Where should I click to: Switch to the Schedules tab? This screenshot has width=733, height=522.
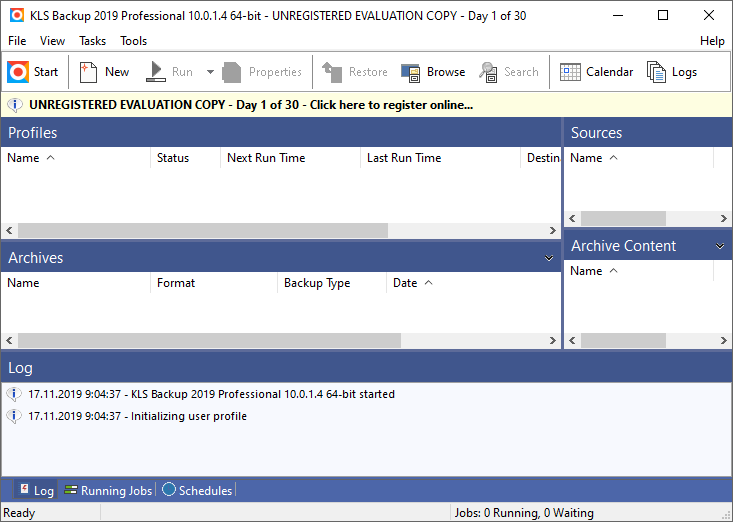(197, 490)
